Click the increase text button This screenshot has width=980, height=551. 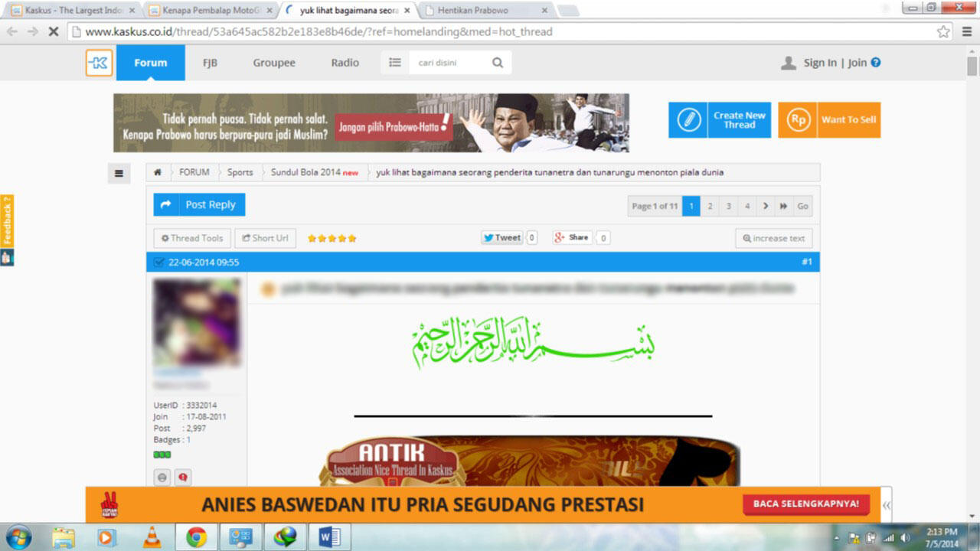pos(774,238)
